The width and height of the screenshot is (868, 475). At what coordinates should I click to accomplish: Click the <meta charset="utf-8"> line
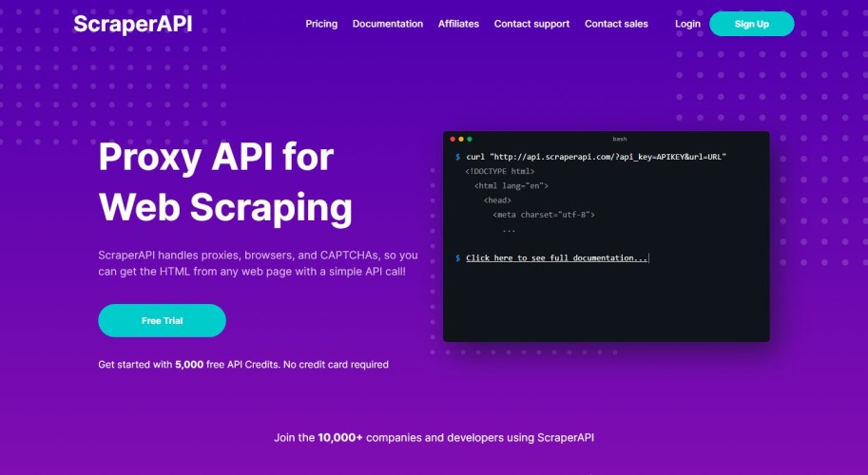coord(544,215)
